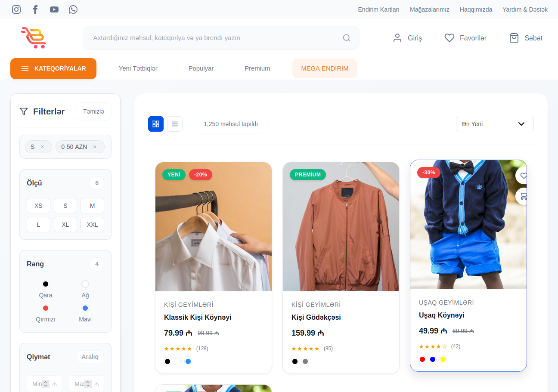Select size S in Ölçü
Screen dimensions: 558x392
pos(65,206)
